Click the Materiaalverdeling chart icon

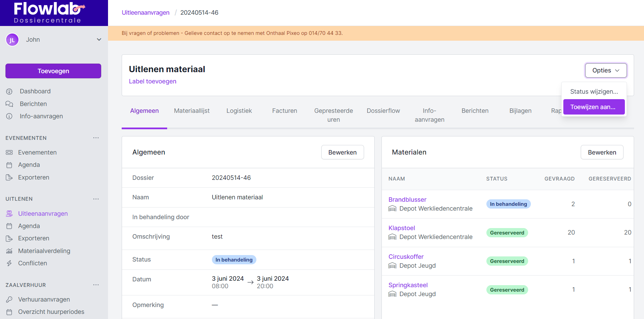pos(9,251)
